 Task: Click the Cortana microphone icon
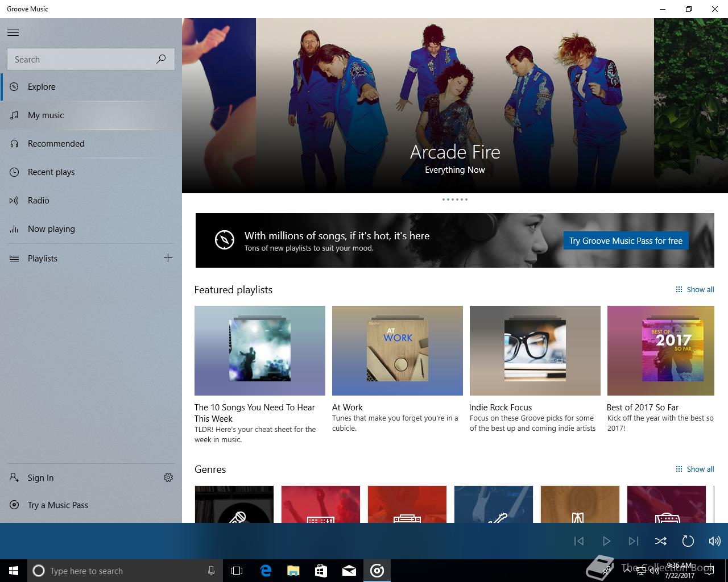pyautogui.click(x=211, y=571)
